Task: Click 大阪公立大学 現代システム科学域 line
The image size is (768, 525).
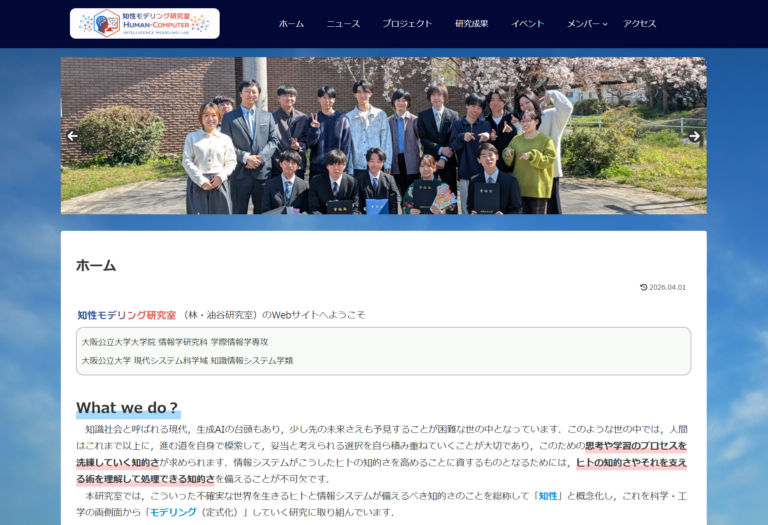Action: 187,360
